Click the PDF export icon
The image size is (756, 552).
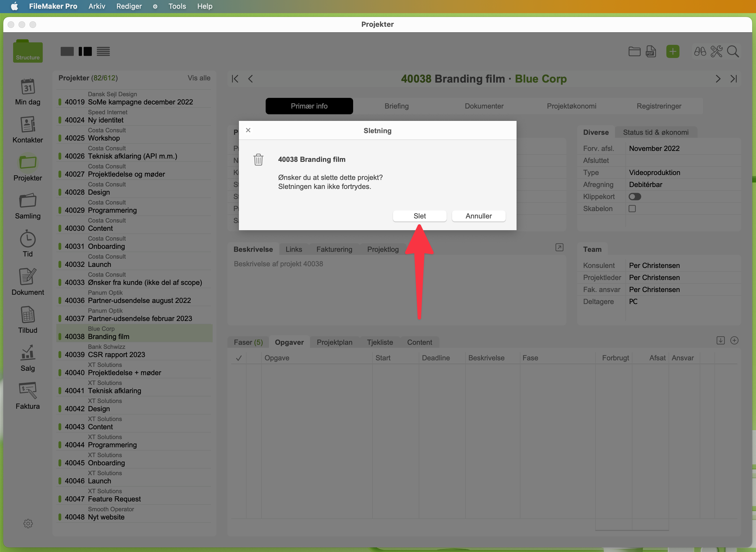click(x=651, y=51)
